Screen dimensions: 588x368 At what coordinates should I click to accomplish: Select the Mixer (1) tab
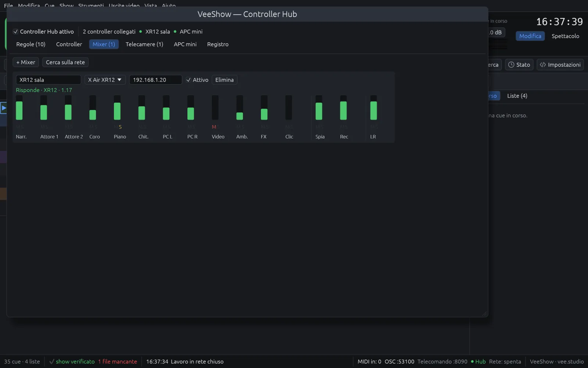(104, 44)
